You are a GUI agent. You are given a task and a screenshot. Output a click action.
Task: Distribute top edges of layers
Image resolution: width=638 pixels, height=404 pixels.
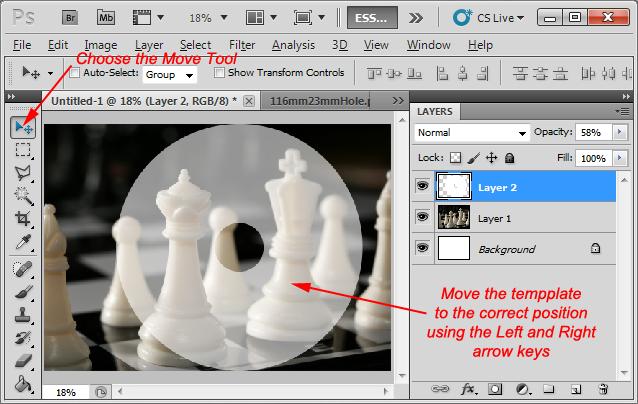pyautogui.click(x=520, y=74)
